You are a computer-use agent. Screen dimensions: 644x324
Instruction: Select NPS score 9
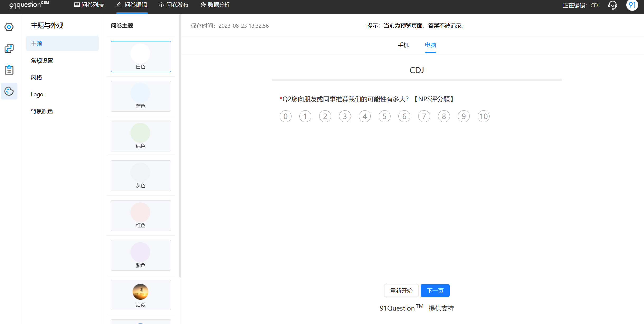coord(464,116)
